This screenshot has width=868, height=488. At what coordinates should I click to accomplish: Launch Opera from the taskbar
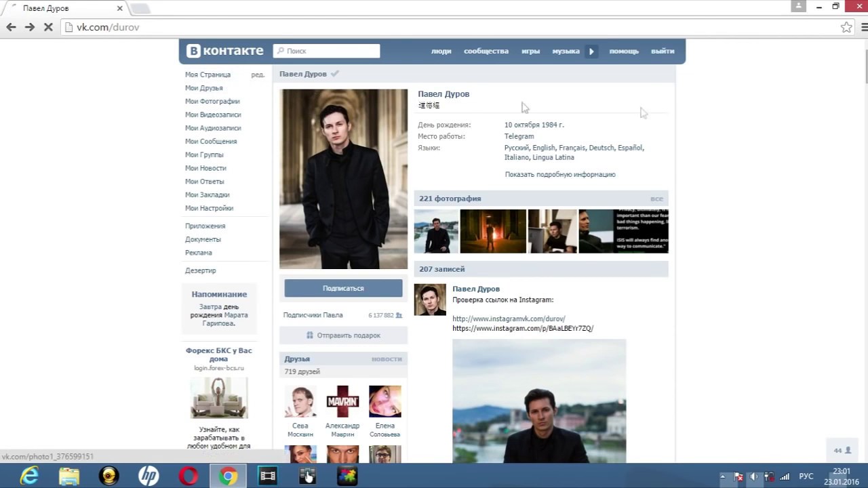[x=189, y=476]
